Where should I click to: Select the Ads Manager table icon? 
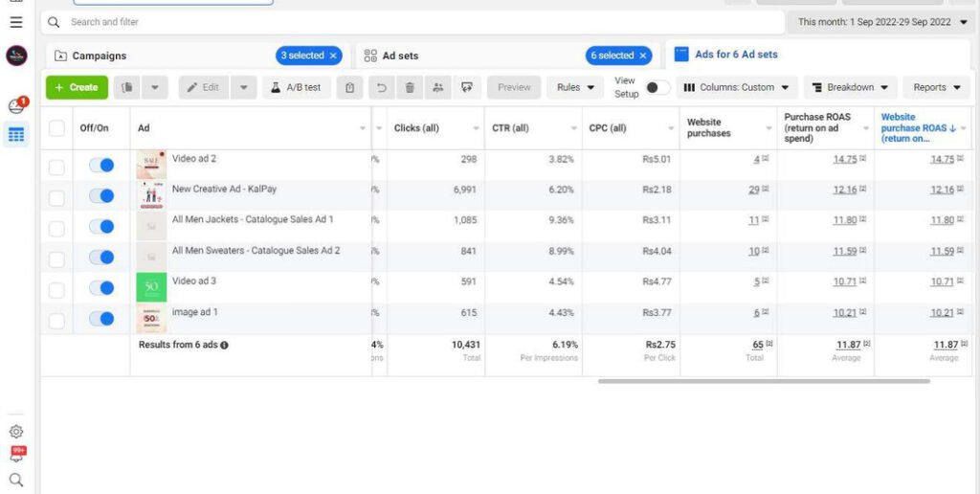coord(16,134)
